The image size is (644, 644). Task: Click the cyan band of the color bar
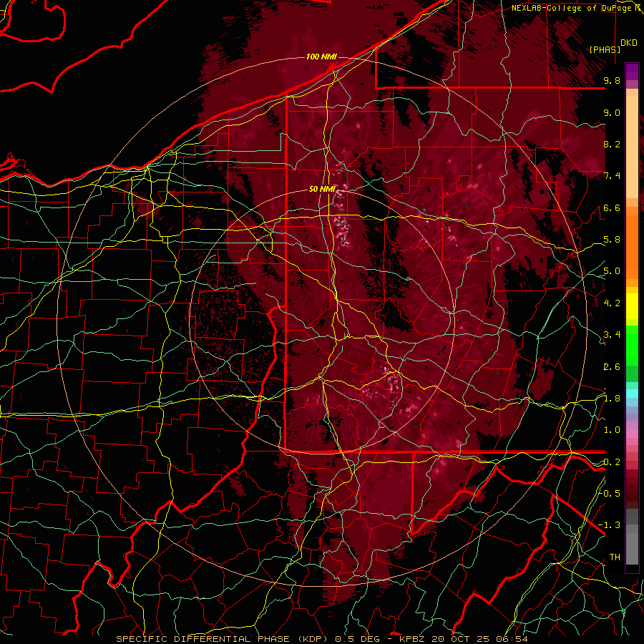632,393
